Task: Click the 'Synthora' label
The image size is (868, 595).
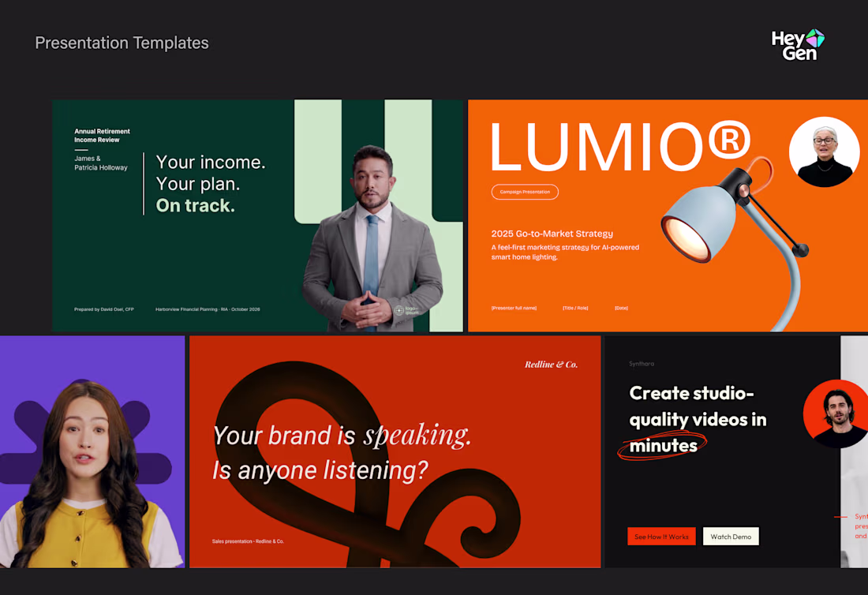Action: coord(642,364)
